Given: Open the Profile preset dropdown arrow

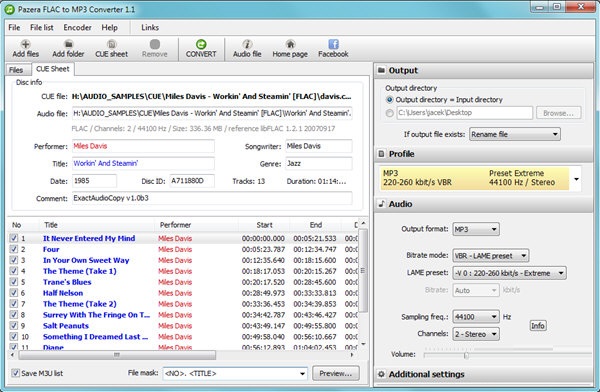Looking at the screenshot, I should pos(576,179).
